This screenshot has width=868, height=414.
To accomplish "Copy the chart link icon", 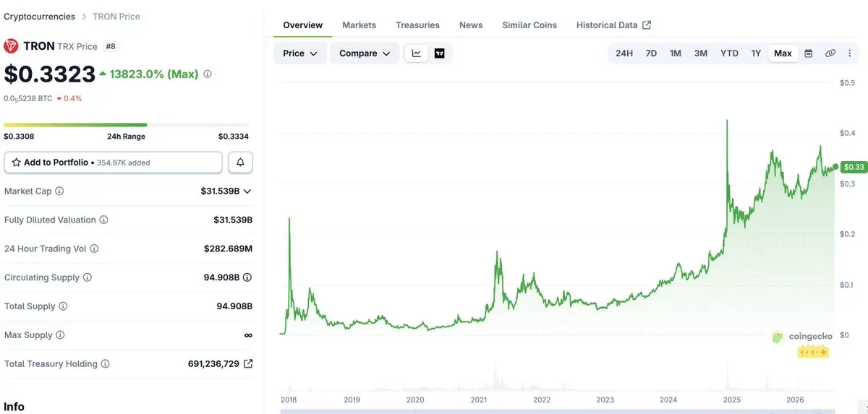I will click(x=830, y=53).
